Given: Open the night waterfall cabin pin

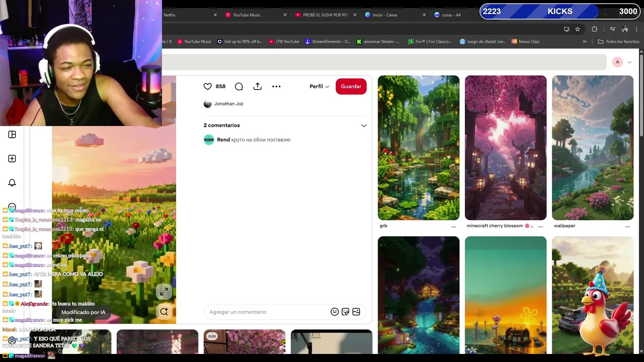Looking at the screenshot, I should 419,295.
